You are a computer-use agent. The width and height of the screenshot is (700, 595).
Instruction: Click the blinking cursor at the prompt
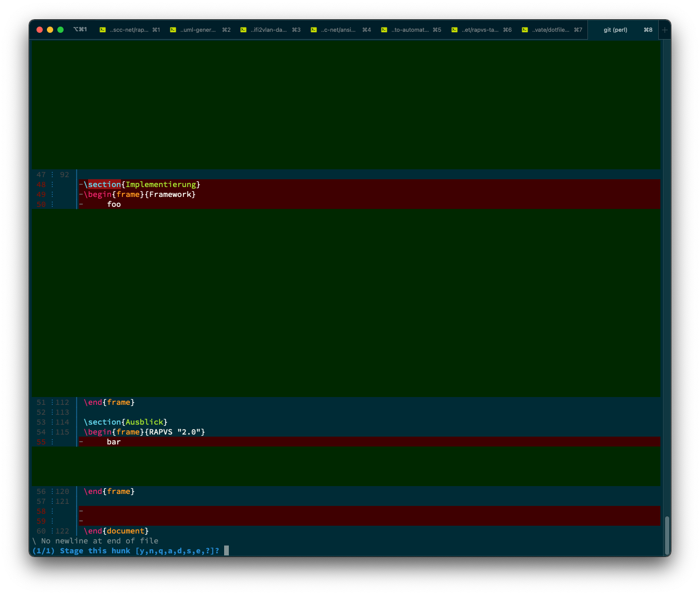[x=226, y=550]
